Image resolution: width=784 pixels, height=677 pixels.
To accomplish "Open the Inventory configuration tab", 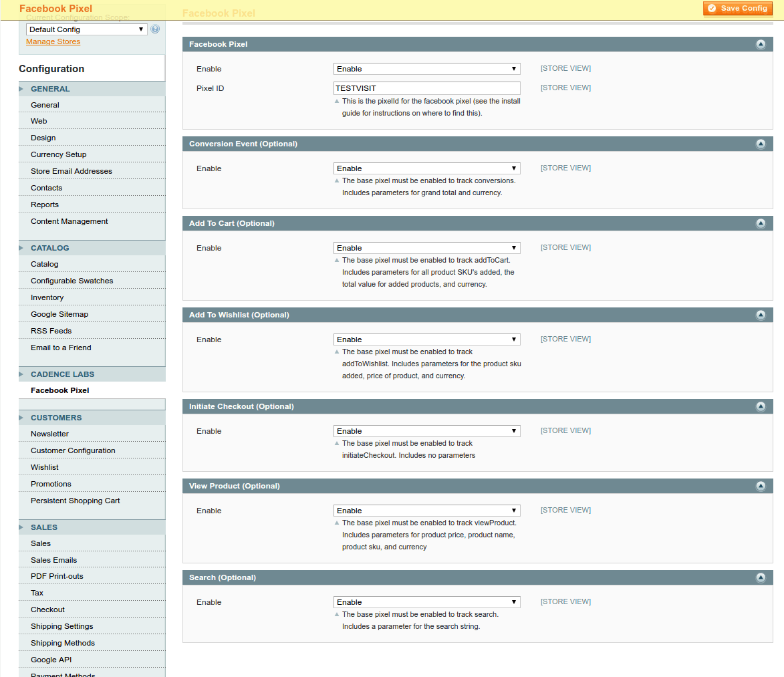I will (x=92, y=297).
